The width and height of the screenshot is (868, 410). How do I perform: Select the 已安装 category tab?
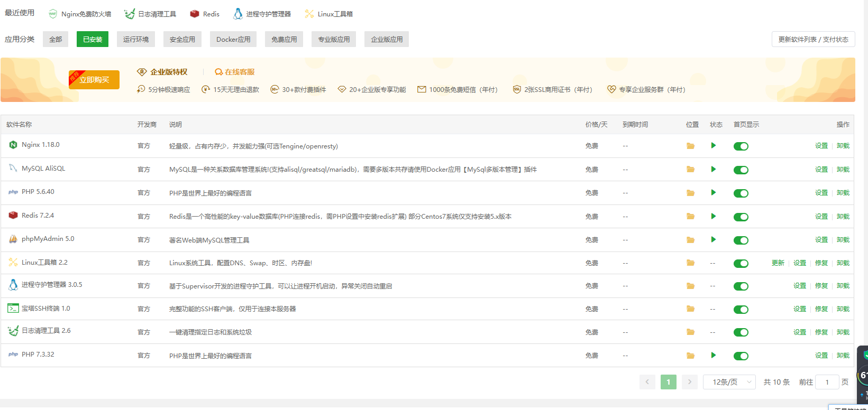pyautogui.click(x=93, y=39)
